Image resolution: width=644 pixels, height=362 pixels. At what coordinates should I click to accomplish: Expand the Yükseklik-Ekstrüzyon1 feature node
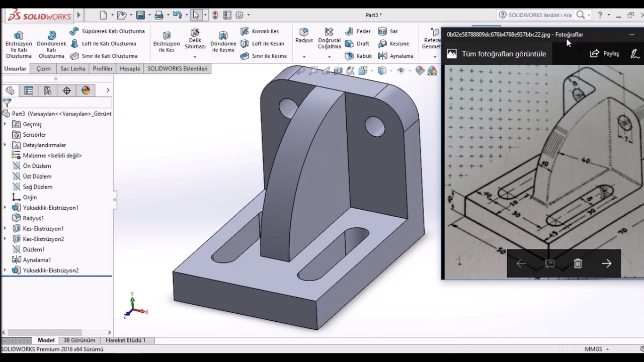5,208
